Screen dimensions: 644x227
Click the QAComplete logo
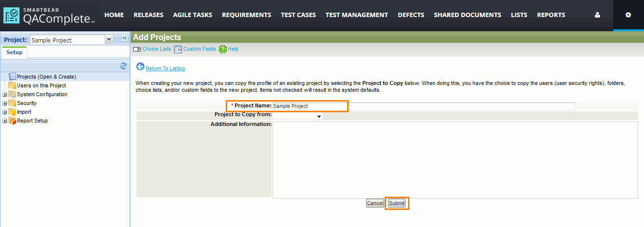(x=49, y=16)
